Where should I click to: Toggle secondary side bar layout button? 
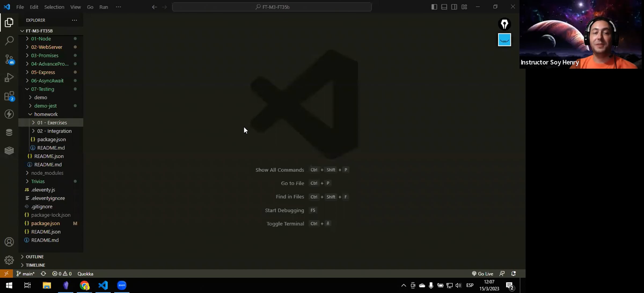tap(454, 7)
